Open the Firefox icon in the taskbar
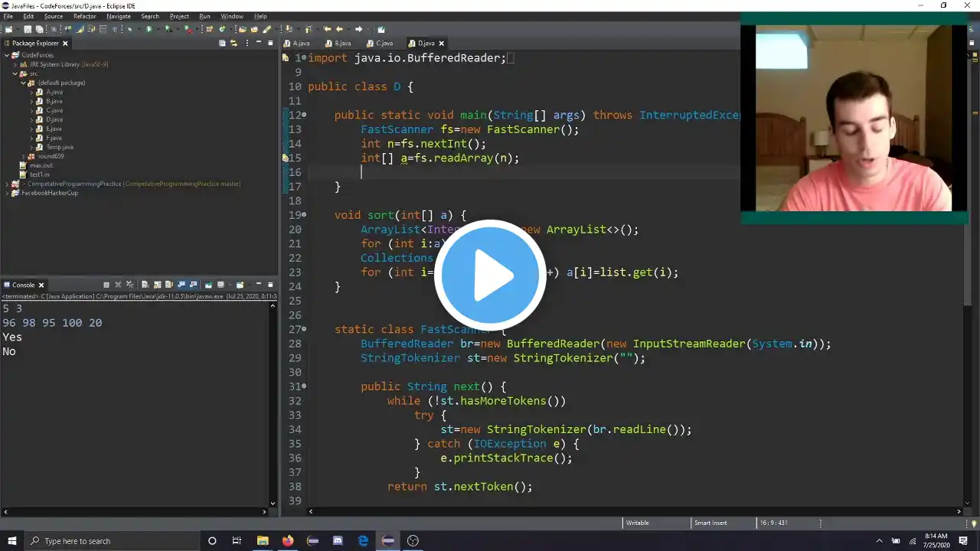Viewport: 980px width, 551px height. (x=288, y=541)
